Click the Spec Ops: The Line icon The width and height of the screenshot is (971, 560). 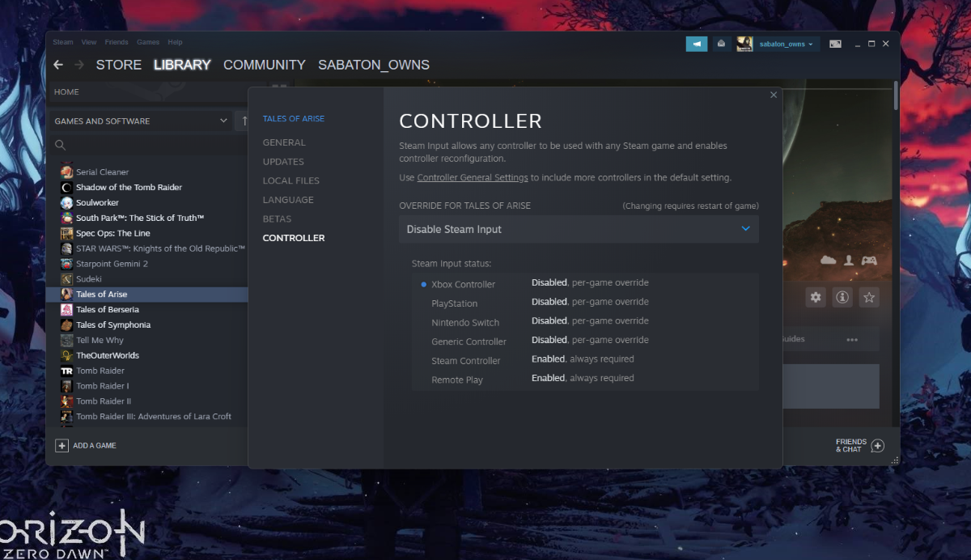(x=67, y=233)
